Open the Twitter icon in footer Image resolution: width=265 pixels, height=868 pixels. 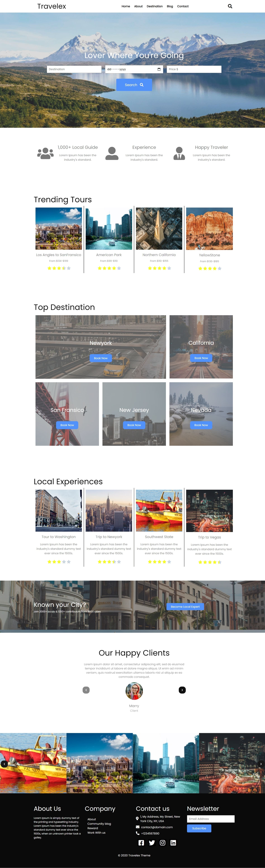coord(152,843)
